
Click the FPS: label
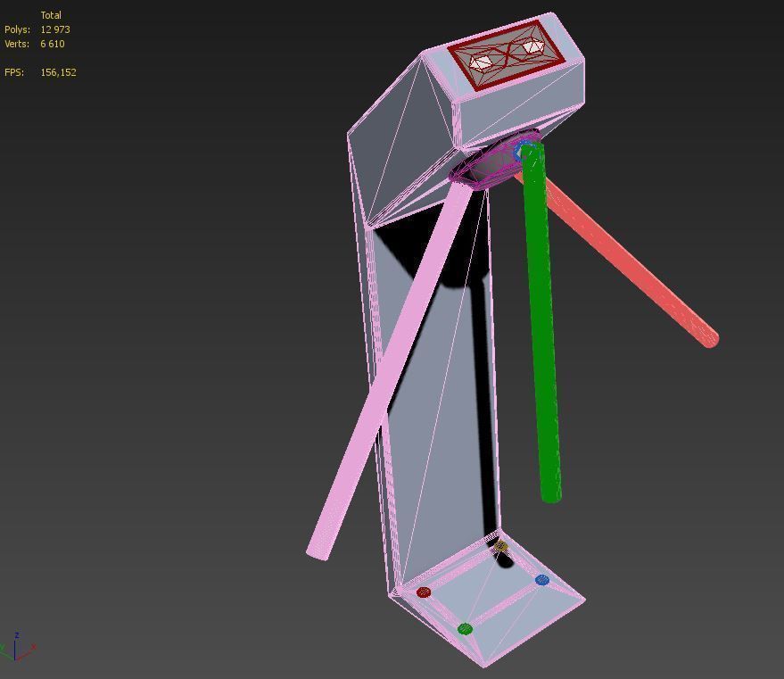pos(14,72)
